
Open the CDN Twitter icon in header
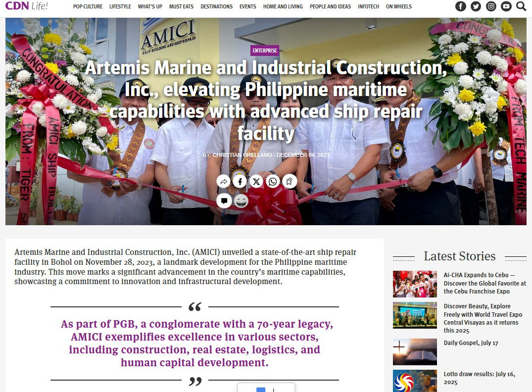476,6
